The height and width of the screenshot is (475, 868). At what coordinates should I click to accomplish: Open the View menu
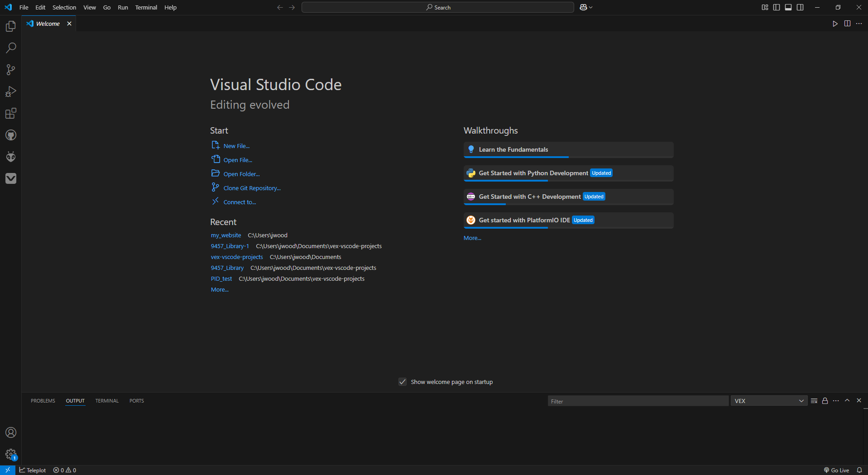click(90, 7)
